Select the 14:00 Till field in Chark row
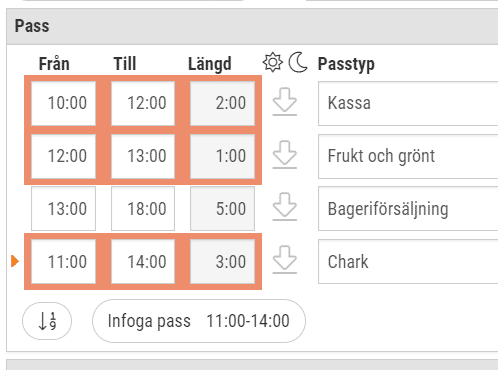 click(x=143, y=261)
